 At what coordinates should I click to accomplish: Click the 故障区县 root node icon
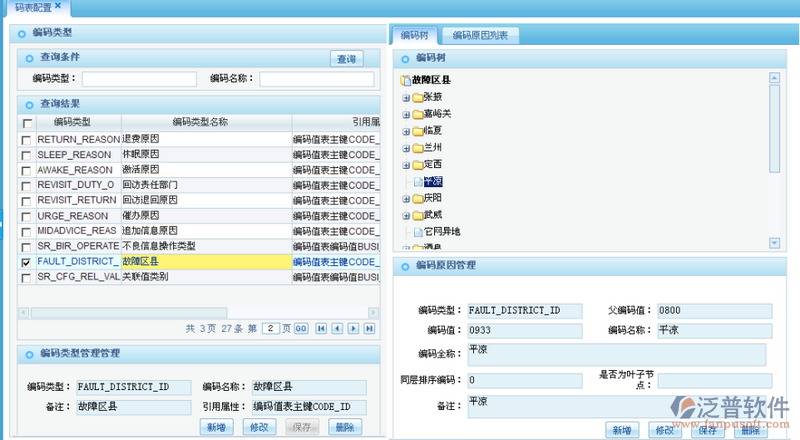(406, 80)
